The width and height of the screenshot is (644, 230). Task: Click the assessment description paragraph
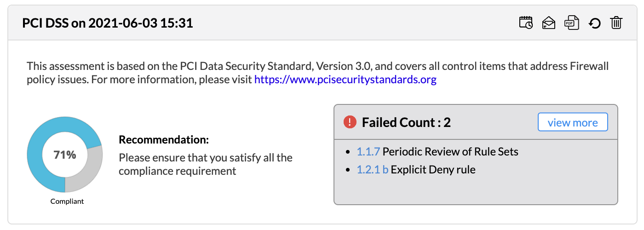click(317, 67)
